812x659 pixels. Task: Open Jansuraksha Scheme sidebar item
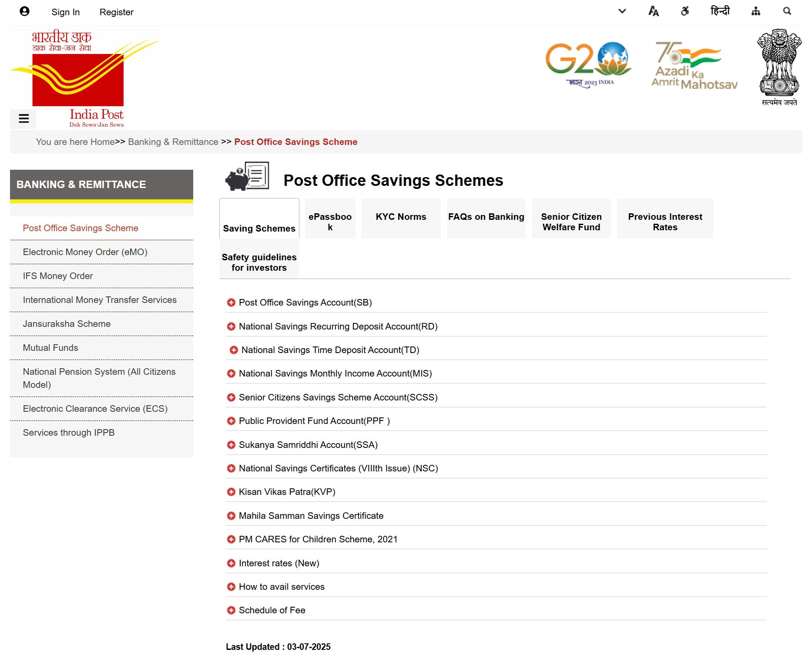click(101, 324)
